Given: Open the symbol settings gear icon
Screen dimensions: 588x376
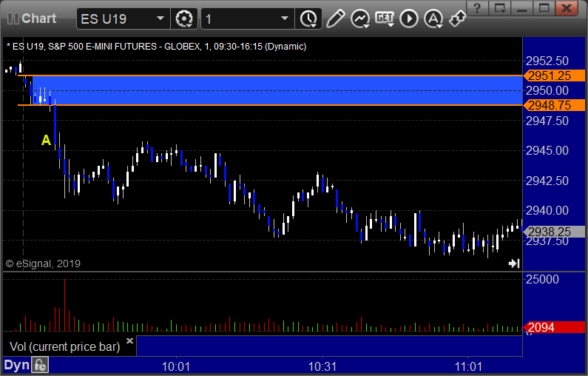Looking at the screenshot, I should tap(183, 19).
